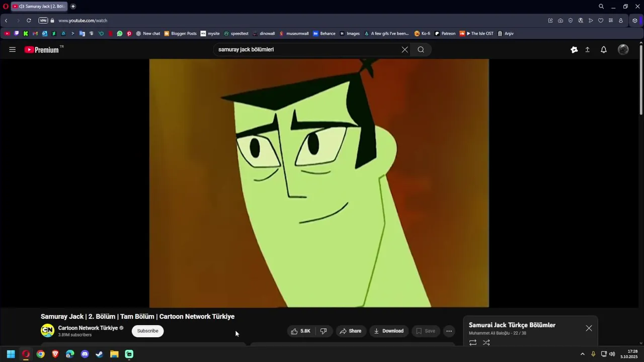This screenshot has height=362, width=644.
Task: Toggle the VPN badge in address bar
Action: pos(43,21)
